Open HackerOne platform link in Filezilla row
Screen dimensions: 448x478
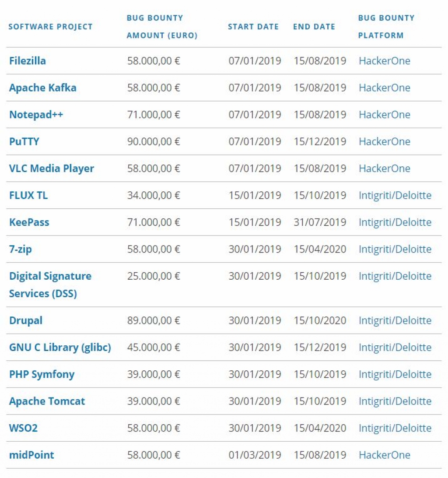tap(384, 61)
